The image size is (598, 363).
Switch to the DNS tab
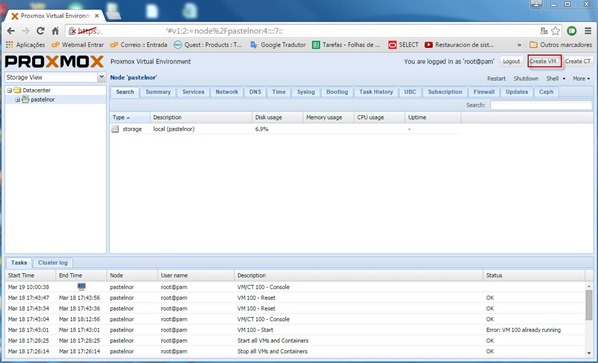point(255,92)
